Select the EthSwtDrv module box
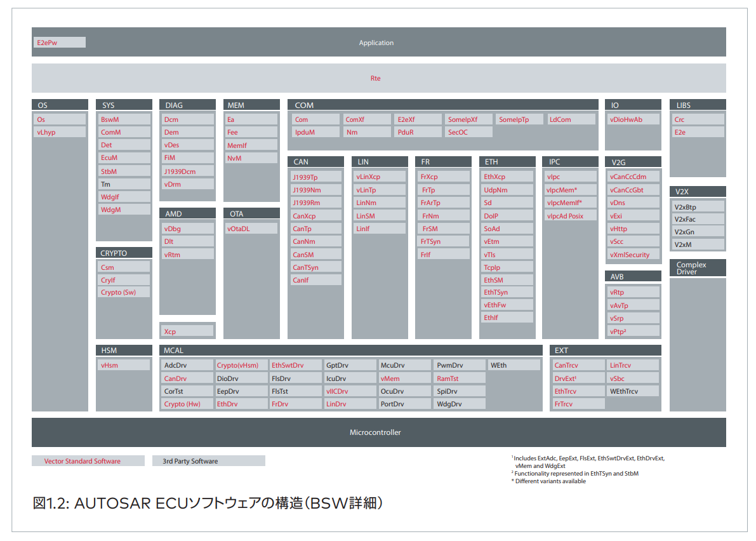 296,365
